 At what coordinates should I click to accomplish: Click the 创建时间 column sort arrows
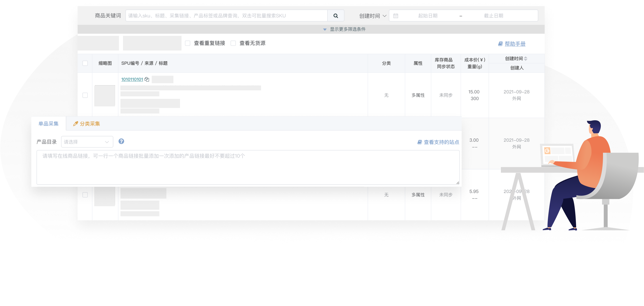pos(526,58)
